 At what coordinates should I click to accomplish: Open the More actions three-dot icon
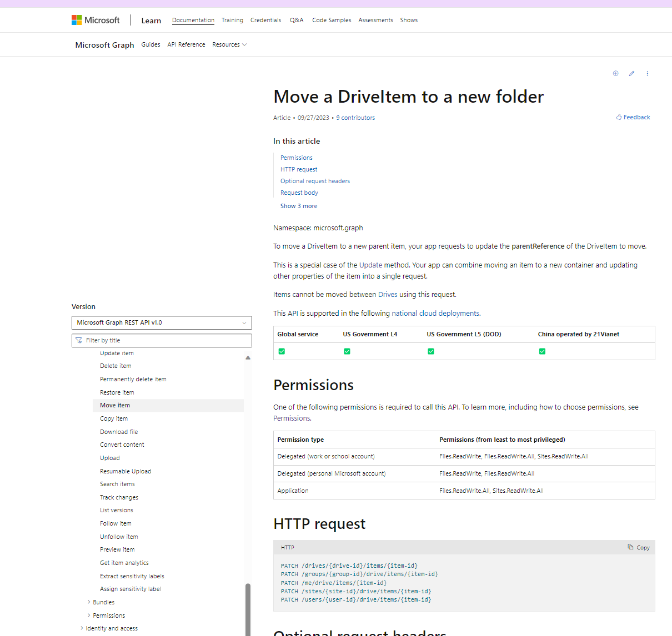coord(648,73)
